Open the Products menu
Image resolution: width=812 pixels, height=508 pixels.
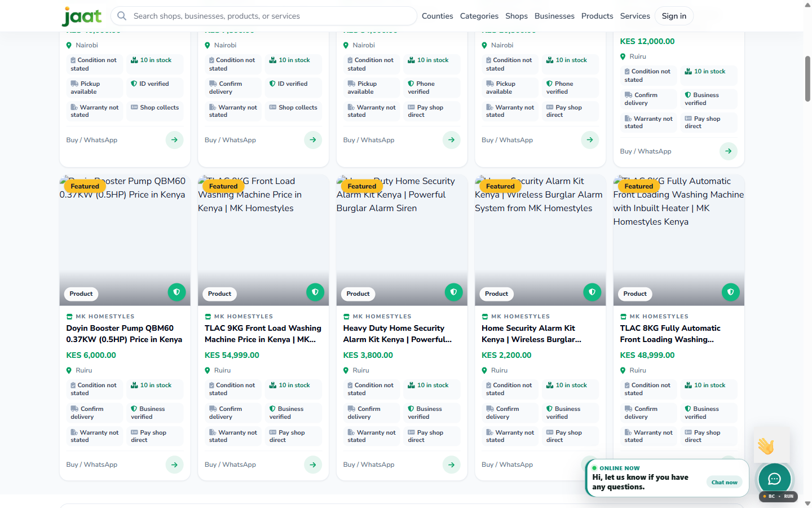(x=597, y=16)
